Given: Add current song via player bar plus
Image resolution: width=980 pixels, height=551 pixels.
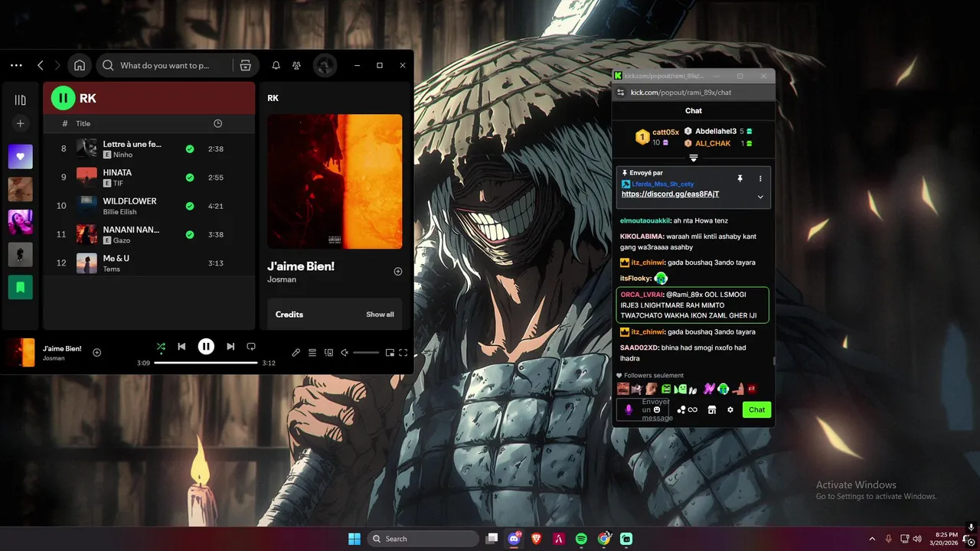Looking at the screenshot, I should (x=96, y=353).
